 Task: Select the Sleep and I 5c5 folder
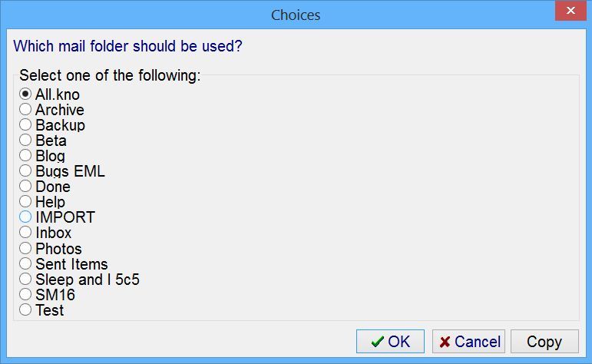point(25,280)
